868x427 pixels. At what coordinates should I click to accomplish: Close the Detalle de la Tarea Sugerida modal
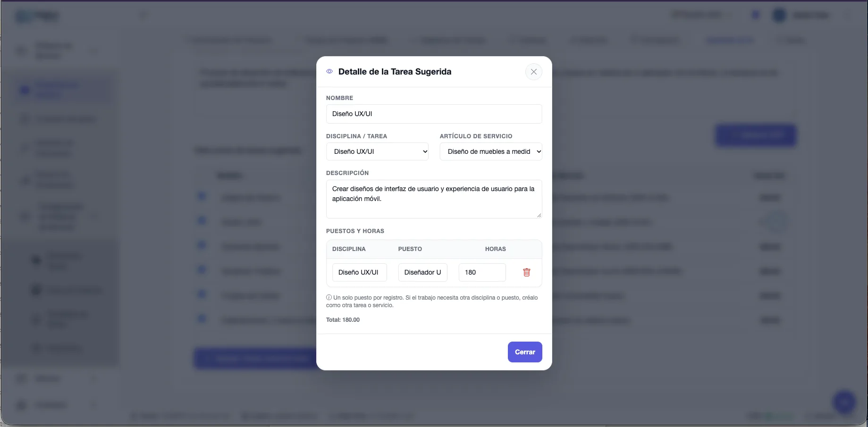pyautogui.click(x=534, y=72)
